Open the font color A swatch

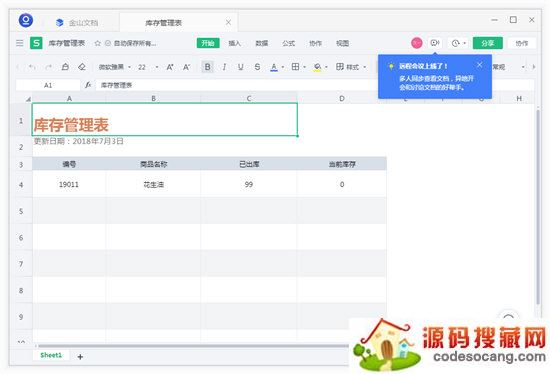coord(274,67)
